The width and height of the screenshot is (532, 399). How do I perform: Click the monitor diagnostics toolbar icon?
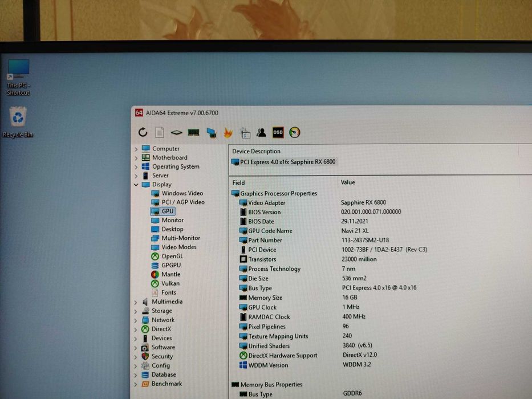click(x=212, y=133)
